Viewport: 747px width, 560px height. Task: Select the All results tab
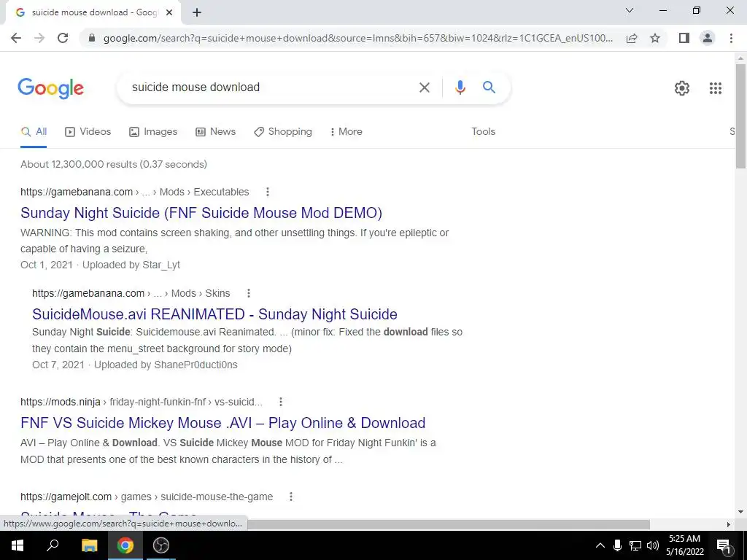[34, 132]
